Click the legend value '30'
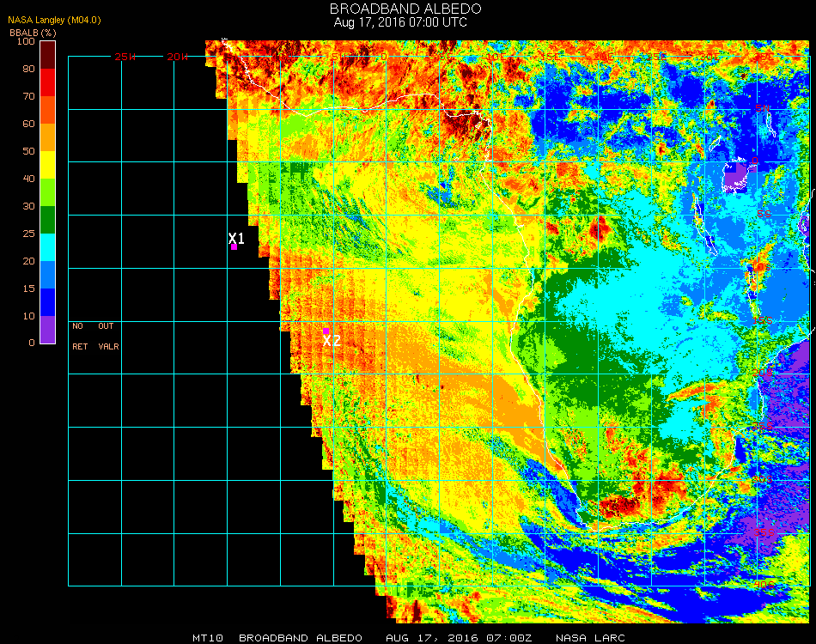Image resolution: width=816 pixels, height=644 pixels. [28, 207]
